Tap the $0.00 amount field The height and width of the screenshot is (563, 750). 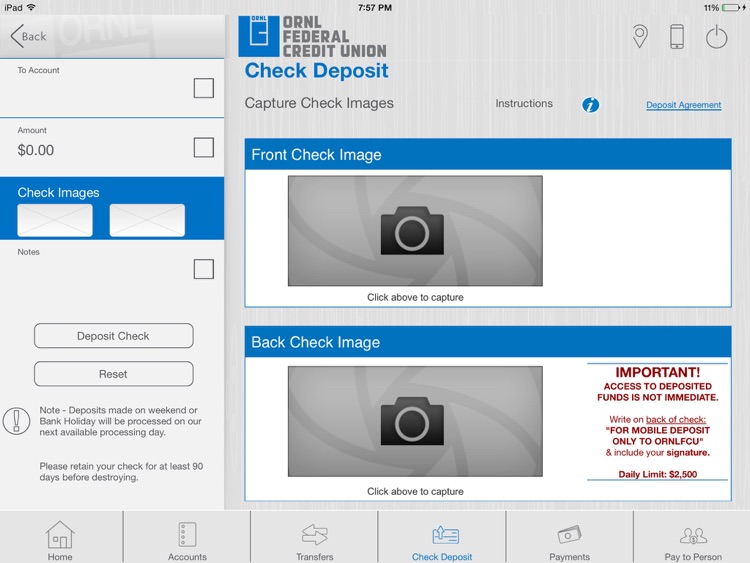[36, 150]
